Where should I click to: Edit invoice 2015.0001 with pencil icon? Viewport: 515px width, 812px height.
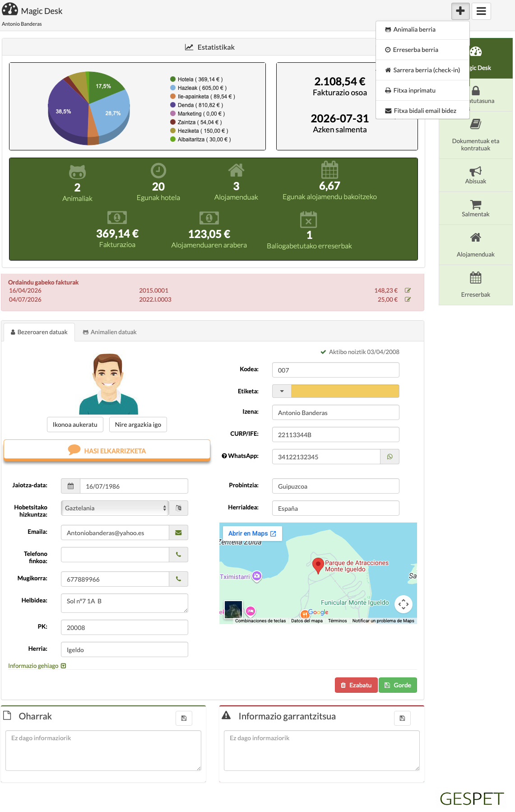click(x=408, y=290)
